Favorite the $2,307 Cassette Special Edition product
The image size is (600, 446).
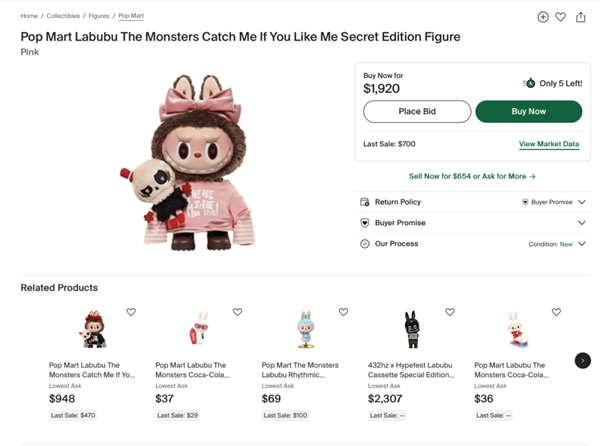point(450,312)
